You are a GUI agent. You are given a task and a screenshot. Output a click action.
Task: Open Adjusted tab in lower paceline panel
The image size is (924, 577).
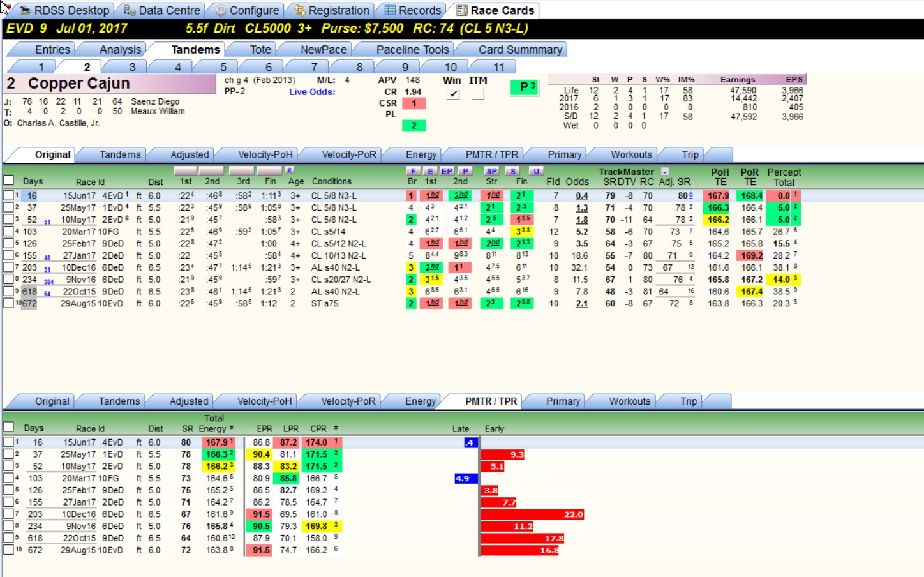189,401
